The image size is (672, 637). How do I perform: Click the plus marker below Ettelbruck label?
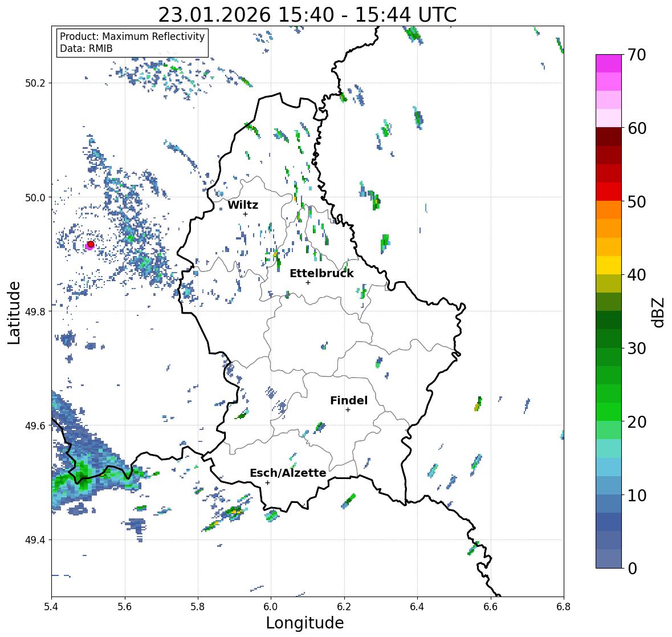pos(308,282)
